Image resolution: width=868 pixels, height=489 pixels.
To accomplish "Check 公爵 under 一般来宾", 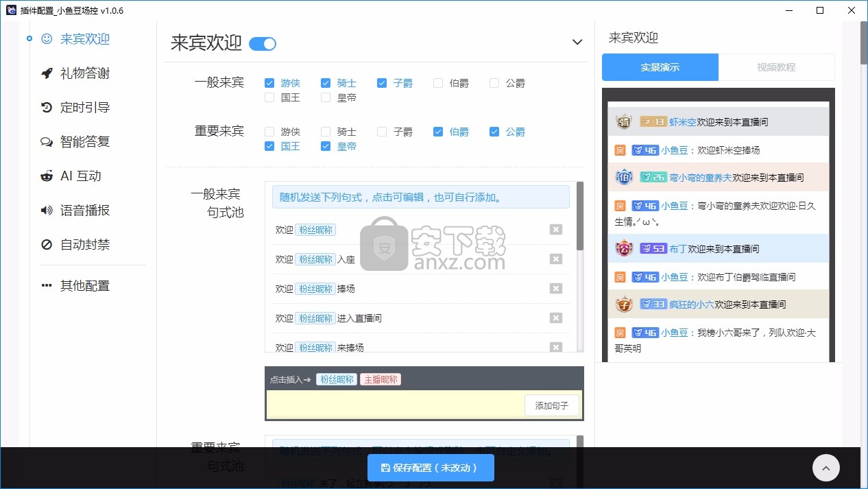I will [494, 83].
